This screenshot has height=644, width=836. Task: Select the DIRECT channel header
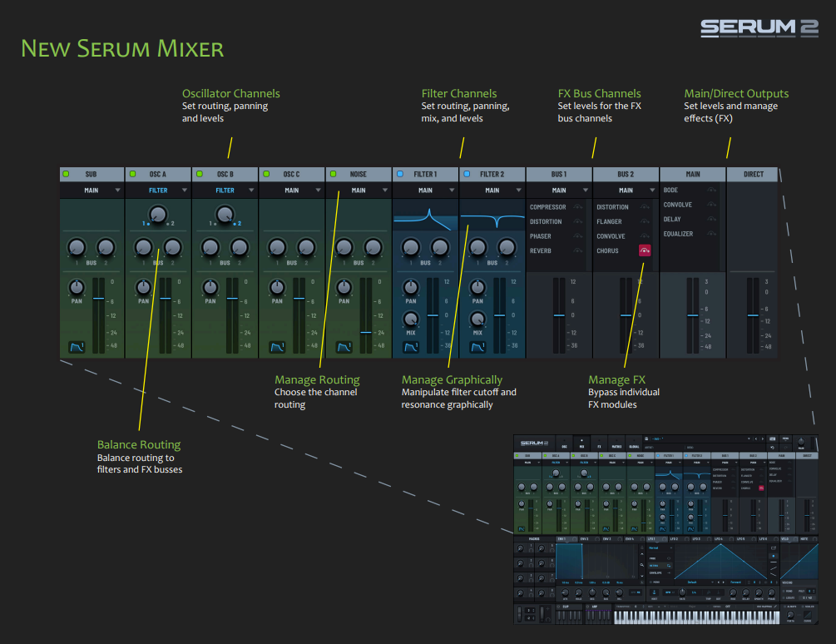tap(754, 175)
